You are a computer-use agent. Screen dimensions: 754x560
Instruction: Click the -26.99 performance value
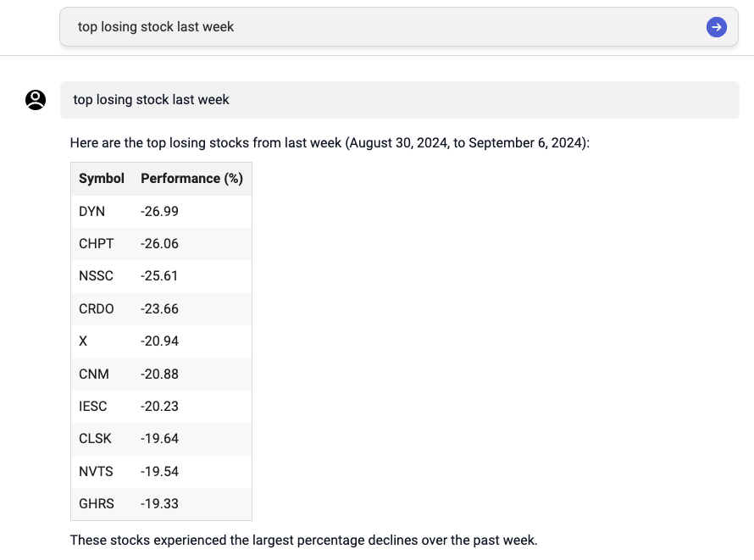[159, 212]
